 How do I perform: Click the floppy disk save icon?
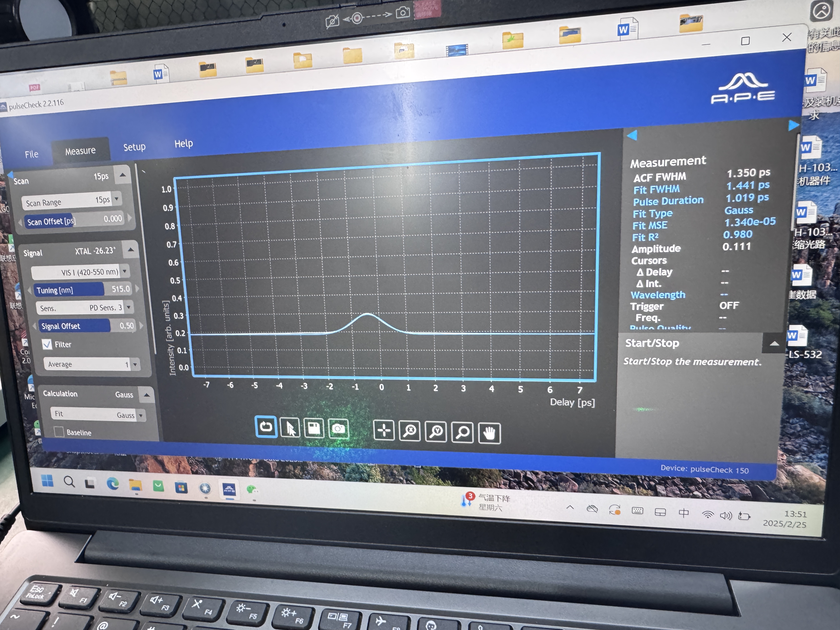coord(314,429)
